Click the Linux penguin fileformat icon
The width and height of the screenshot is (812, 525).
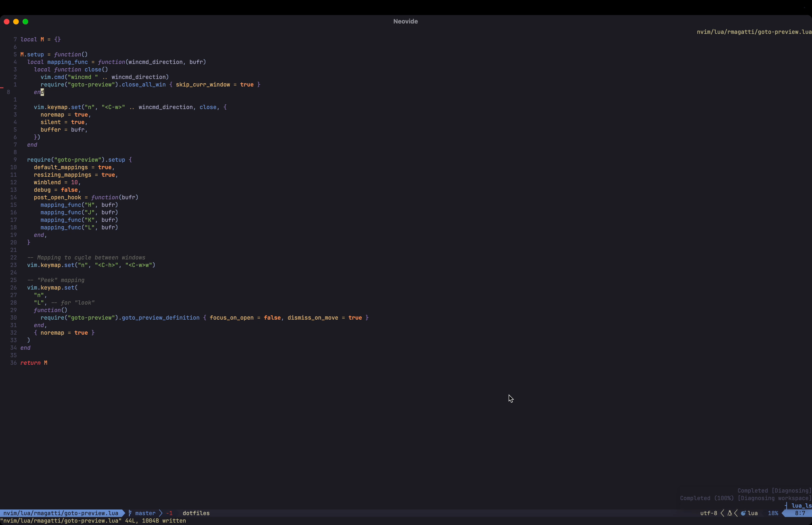pyautogui.click(x=730, y=513)
